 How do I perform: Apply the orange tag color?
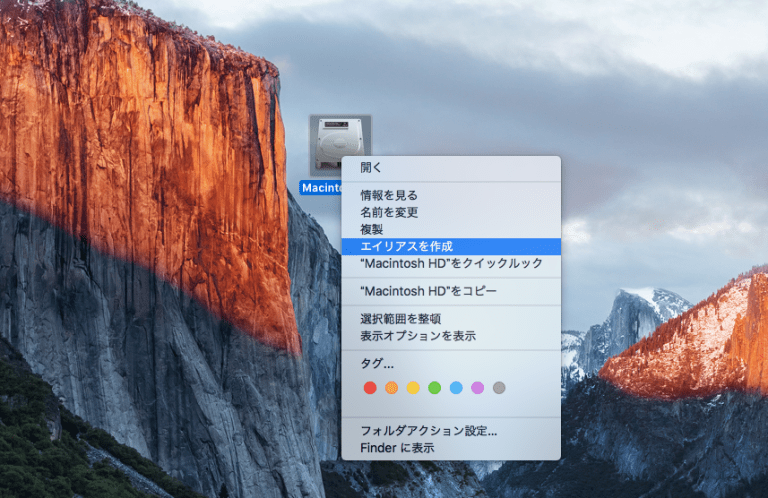pyautogui.click(x=391, y=388)
